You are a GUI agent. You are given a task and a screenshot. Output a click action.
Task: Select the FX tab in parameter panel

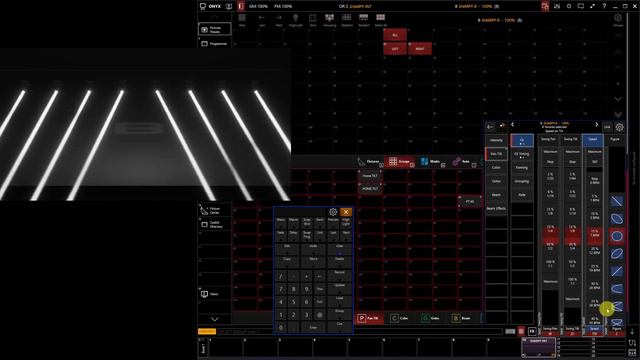[x=522, y=140]
